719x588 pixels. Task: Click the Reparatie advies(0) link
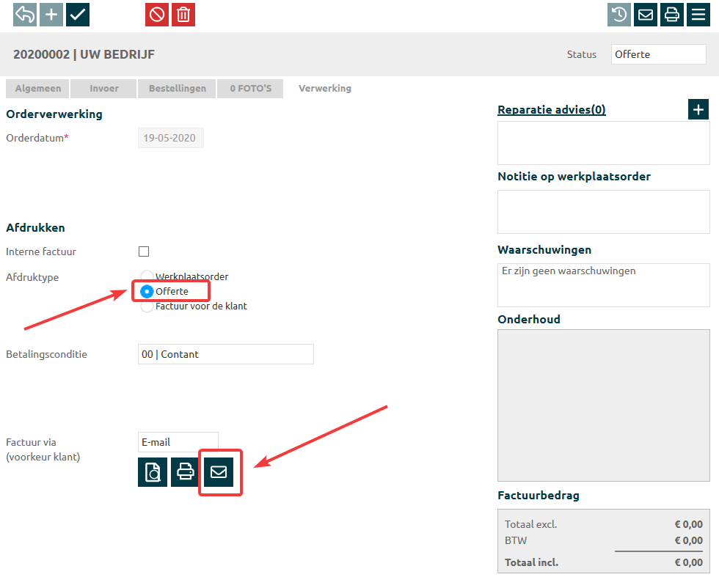tap(551, 110)
